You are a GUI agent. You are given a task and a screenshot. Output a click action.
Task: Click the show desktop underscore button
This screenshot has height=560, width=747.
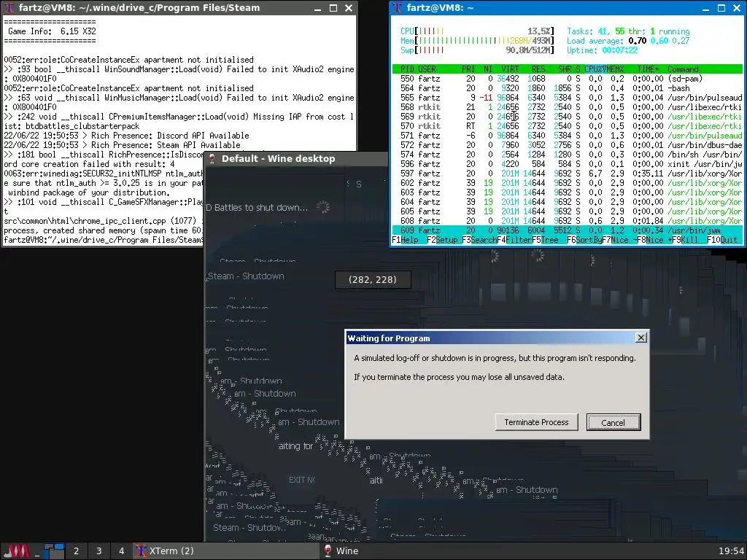38,551
